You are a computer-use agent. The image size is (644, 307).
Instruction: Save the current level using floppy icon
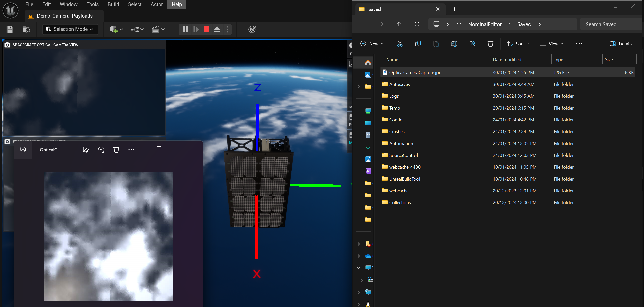coord(10,29)
